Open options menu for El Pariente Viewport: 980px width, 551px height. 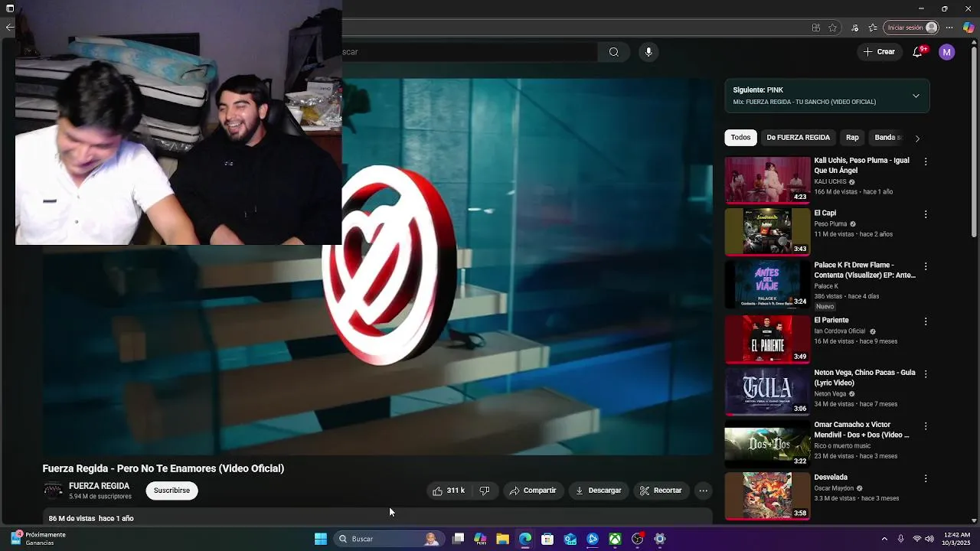click(x=926, y=321)
